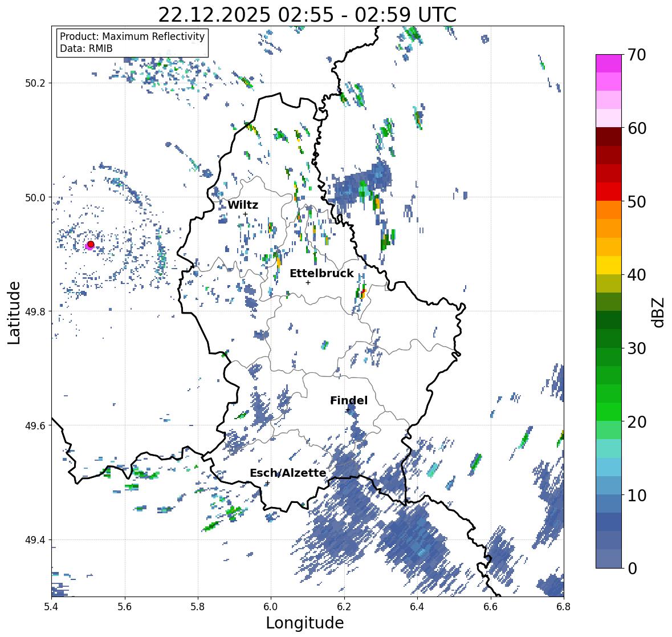Click the 49.4 latitude tick label
Screen dimensions: 672x637
pyautogui.click(x=35, y=540)
